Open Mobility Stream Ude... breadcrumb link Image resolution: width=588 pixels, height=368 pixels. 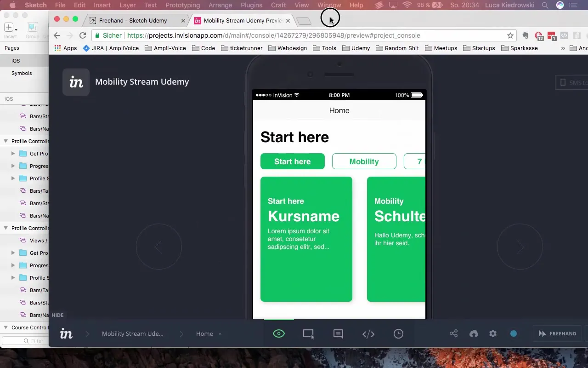pos(133,333)
